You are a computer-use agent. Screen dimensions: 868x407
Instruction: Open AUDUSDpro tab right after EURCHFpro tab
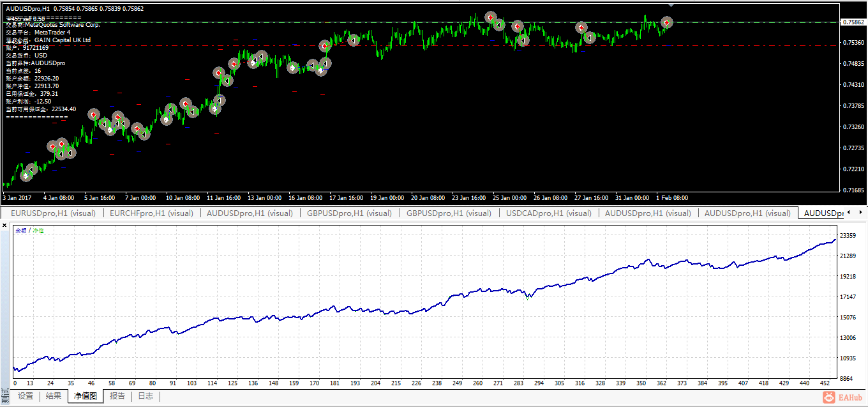pos(250,213)
